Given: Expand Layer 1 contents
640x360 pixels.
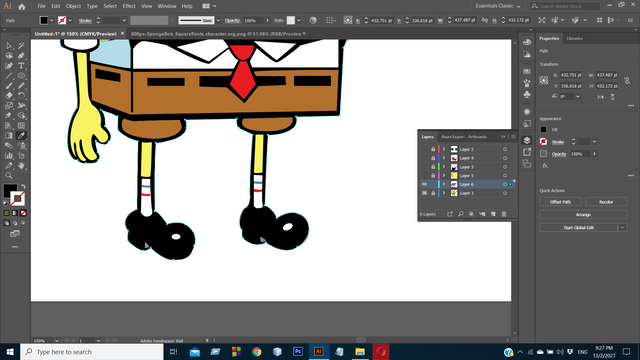Looking at the screenshot, I should [x=444, y=193].
